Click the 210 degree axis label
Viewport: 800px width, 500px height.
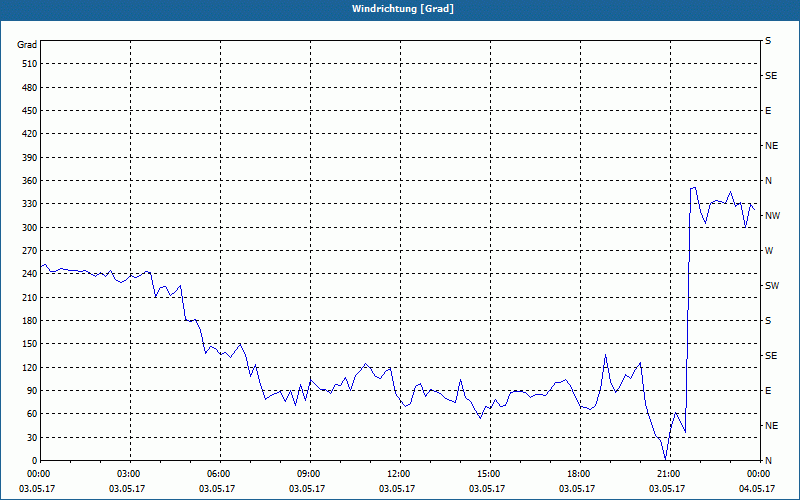tap(29, 297)
